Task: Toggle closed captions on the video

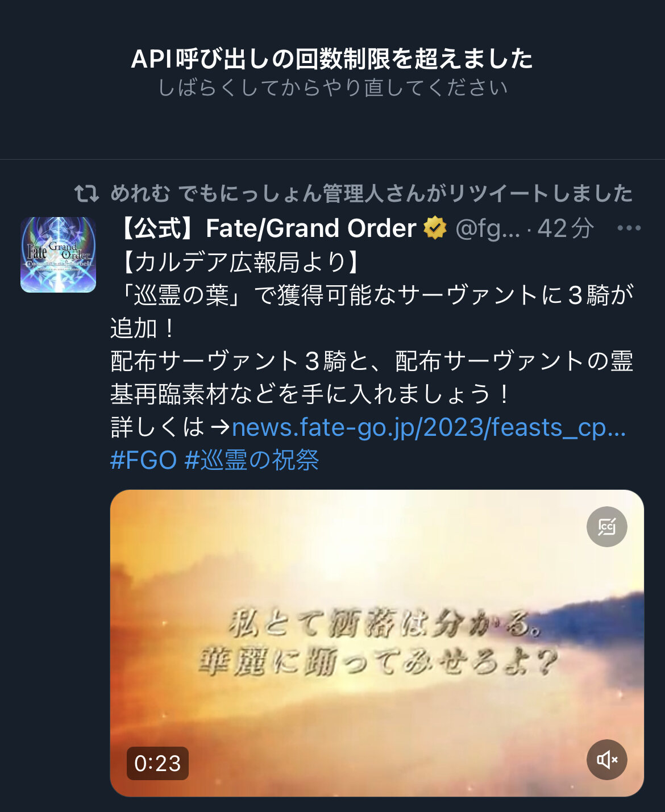Action: (x=606, y=527)
